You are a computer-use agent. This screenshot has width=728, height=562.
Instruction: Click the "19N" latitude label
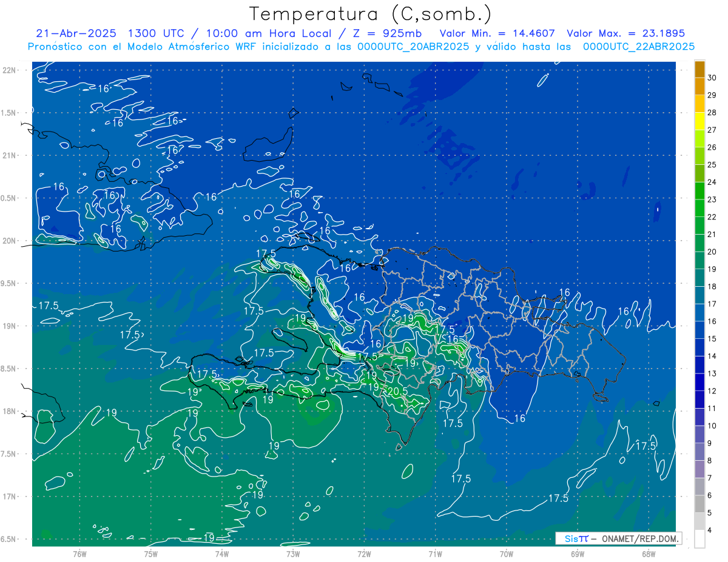pyautogui.click(x=10, y=326)
